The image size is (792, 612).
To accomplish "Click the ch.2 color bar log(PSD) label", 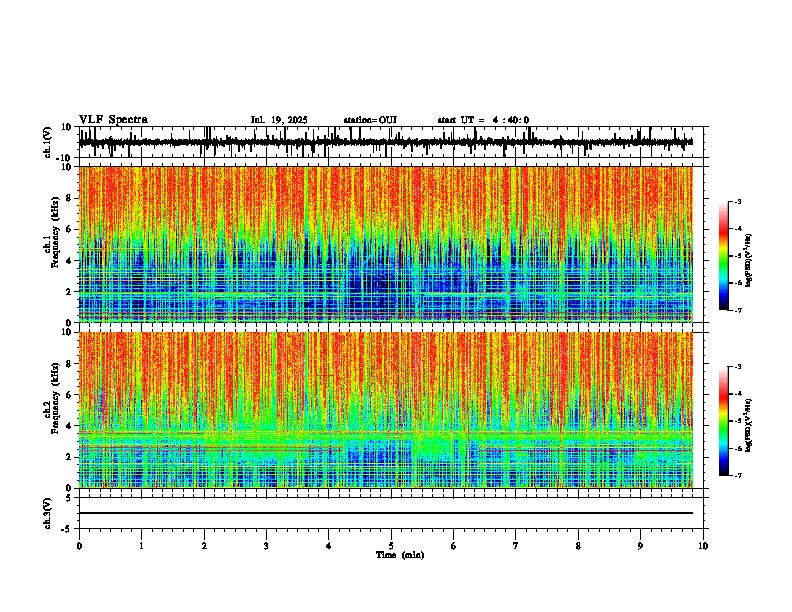I will [x=749, y=425].
